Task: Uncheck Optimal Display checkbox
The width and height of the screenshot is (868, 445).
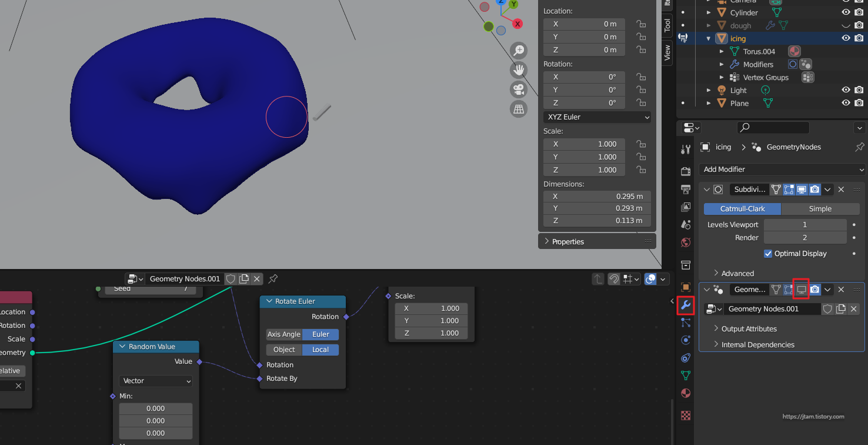Action: point(767,254)
